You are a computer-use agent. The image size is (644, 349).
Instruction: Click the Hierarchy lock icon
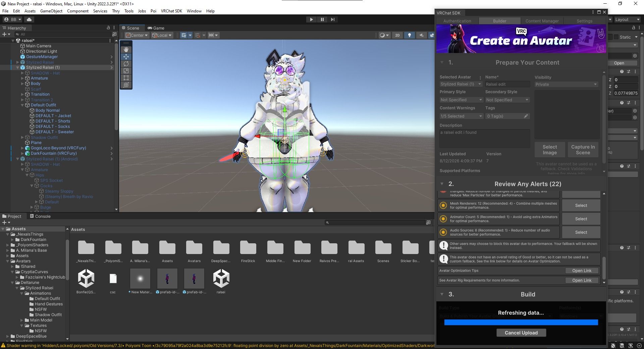(108, 28)
